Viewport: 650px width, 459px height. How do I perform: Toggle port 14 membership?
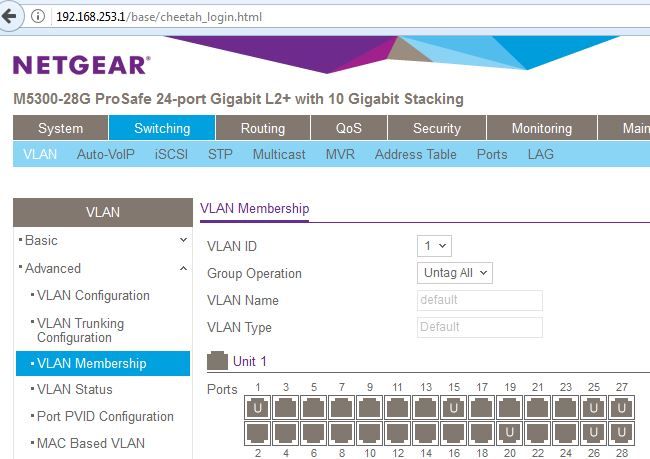(x=425, y=432)
